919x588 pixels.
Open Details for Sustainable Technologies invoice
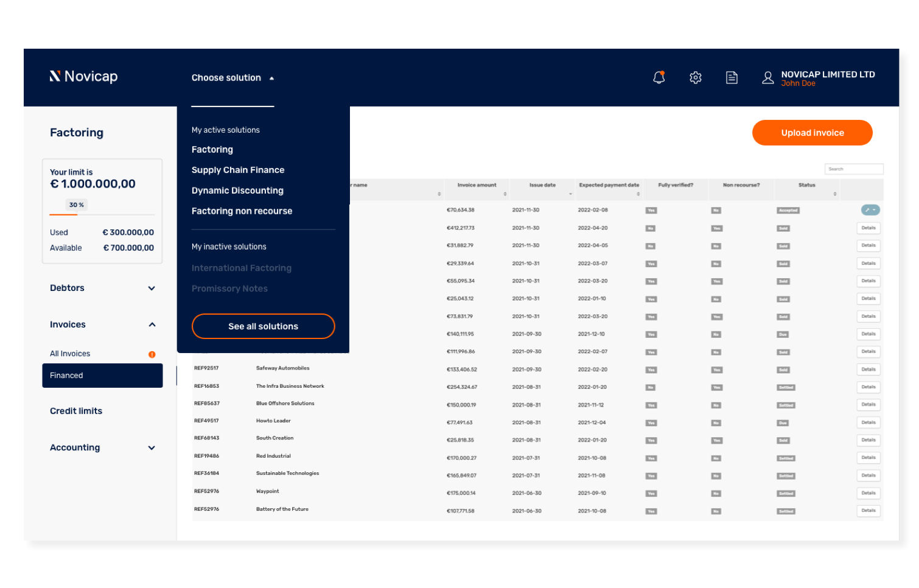868,475
